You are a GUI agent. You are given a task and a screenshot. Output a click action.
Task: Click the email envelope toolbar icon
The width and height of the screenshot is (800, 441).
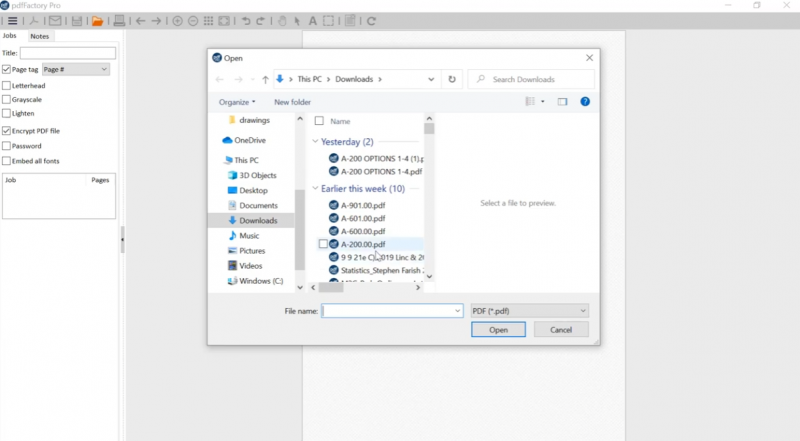click(x=54, y=20)
